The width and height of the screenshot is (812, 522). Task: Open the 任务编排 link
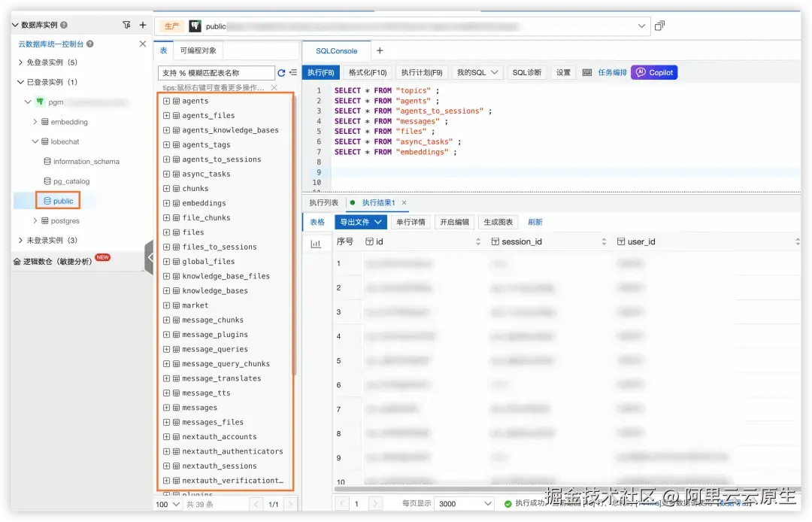tap(612, 72)
